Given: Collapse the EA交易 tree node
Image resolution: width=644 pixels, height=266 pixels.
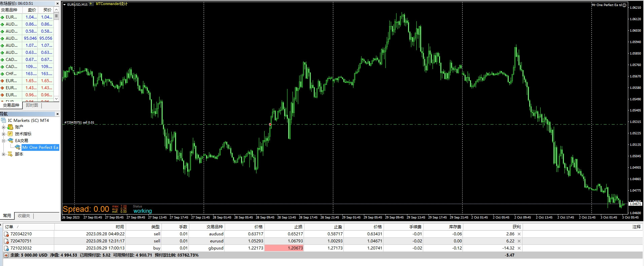Looking at the screenshot, I should [3, 140].
